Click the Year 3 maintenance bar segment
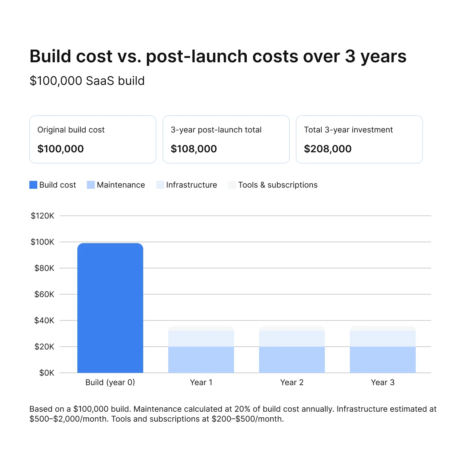The image size is (476, 470). 383,360
